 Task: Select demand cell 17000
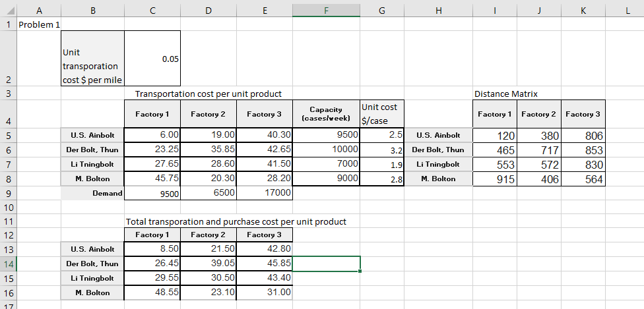pyautogui.click(x=265, y=193)
